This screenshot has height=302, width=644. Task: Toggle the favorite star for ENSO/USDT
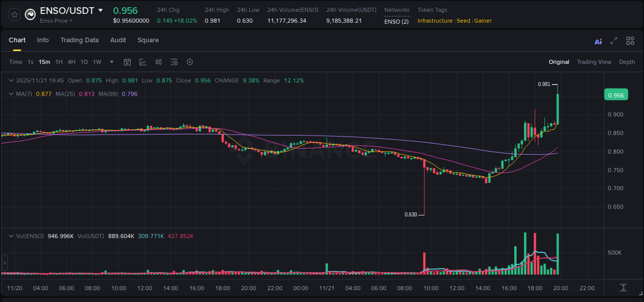(14, 14)
